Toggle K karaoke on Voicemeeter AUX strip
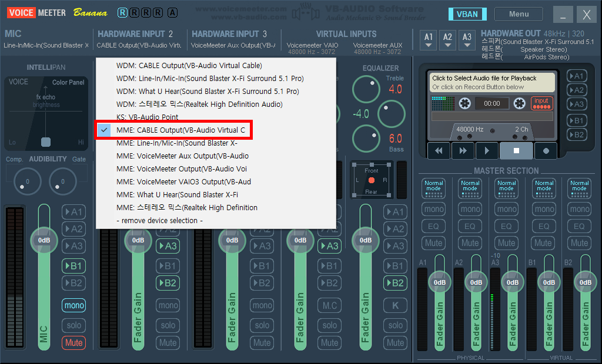This screenshot has width=602, height=364. click(395, 305)
